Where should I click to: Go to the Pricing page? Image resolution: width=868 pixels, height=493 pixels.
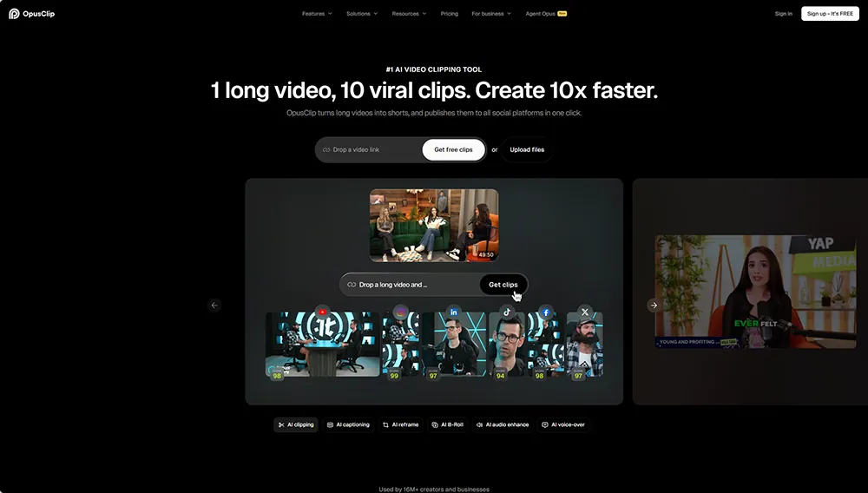(449, 14)
